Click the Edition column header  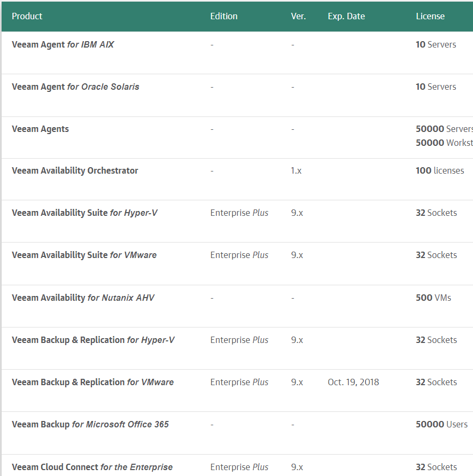[223, 16]
